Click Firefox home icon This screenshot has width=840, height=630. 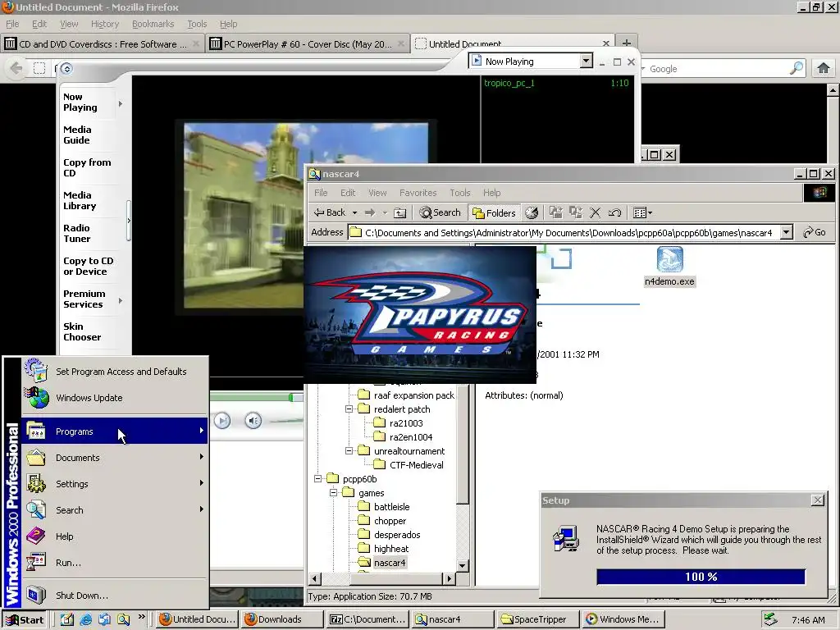click(824, 68)
